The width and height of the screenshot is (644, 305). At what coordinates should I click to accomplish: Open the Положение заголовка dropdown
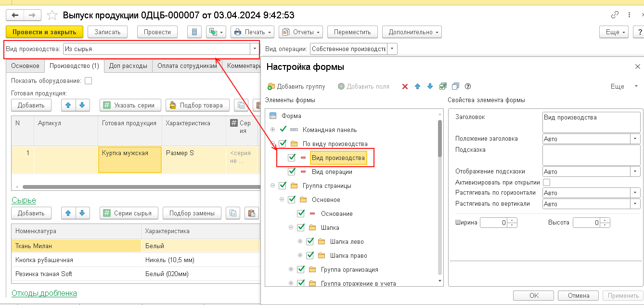pyautogui.click(x=635, y=139)
